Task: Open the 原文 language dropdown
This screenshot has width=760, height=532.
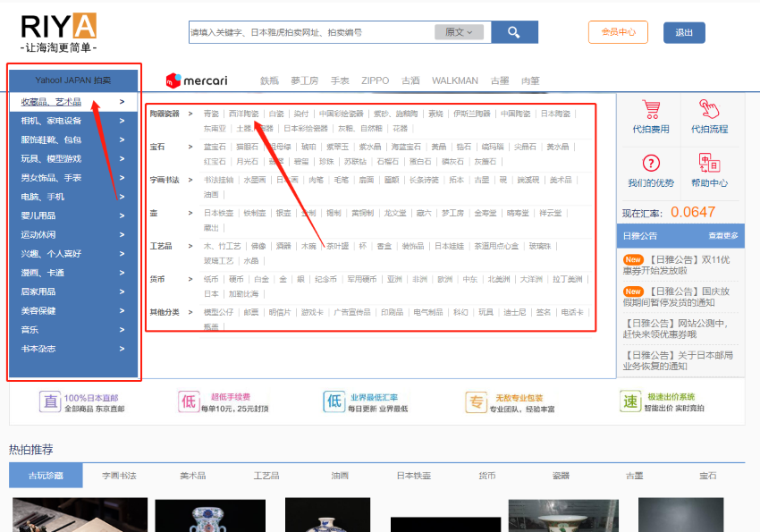Action: (459, 32)
